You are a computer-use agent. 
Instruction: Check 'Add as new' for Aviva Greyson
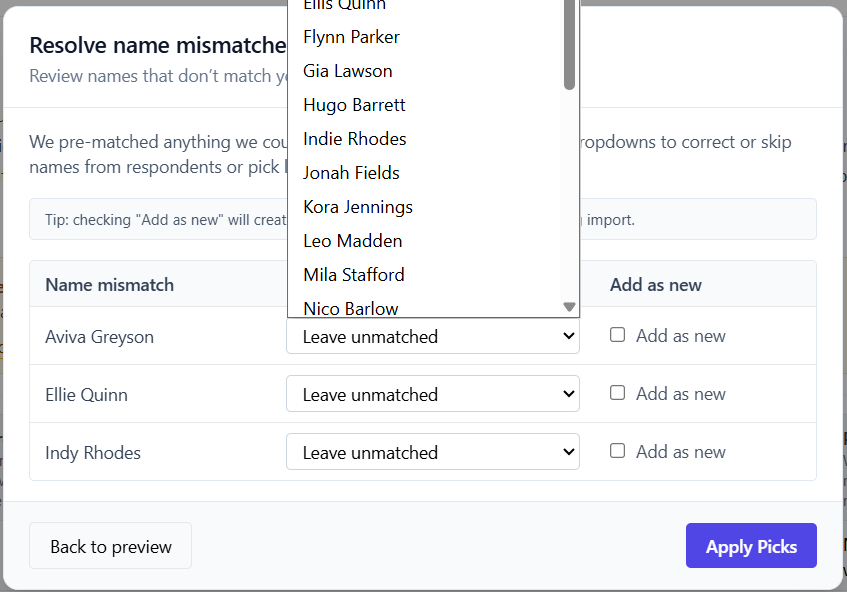619,336
